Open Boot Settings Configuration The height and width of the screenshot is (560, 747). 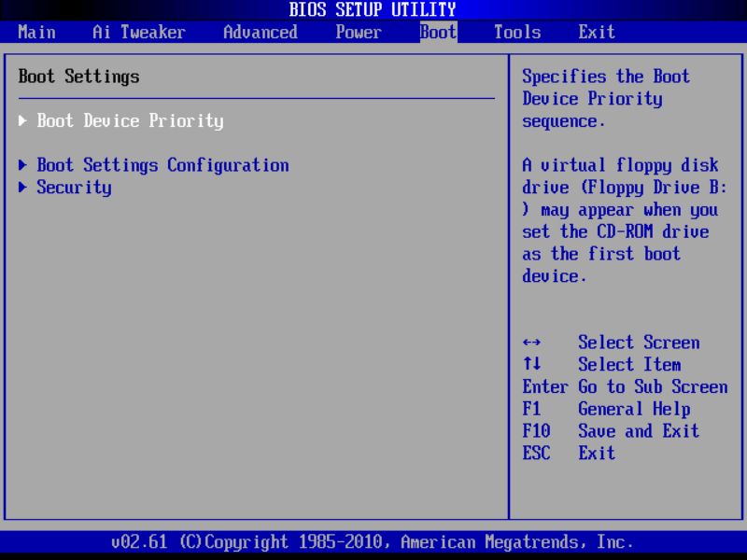161,165
